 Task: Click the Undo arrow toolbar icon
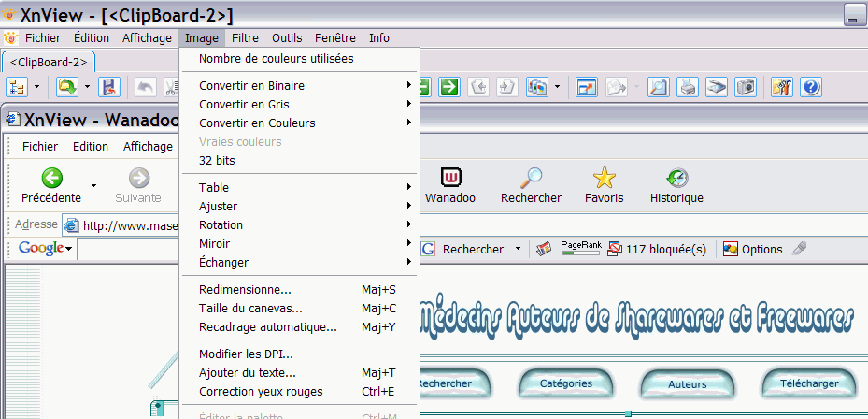[x=146, y=87]
